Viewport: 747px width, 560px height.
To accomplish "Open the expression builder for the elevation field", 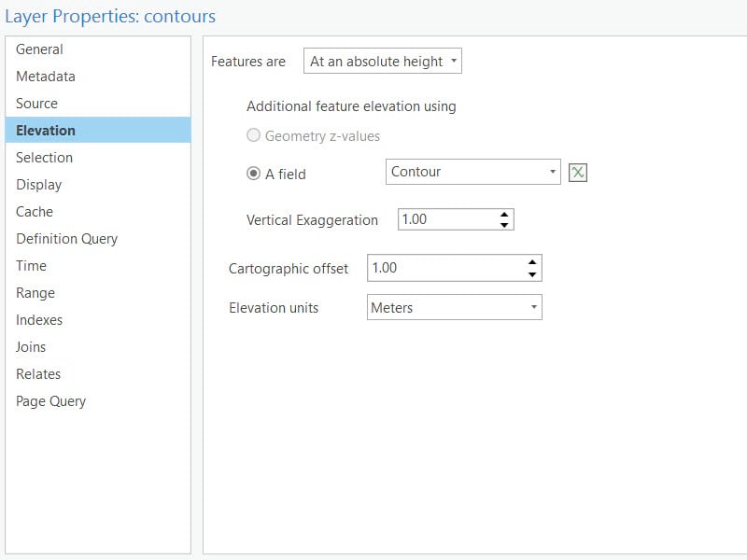I will click(579, 172).
